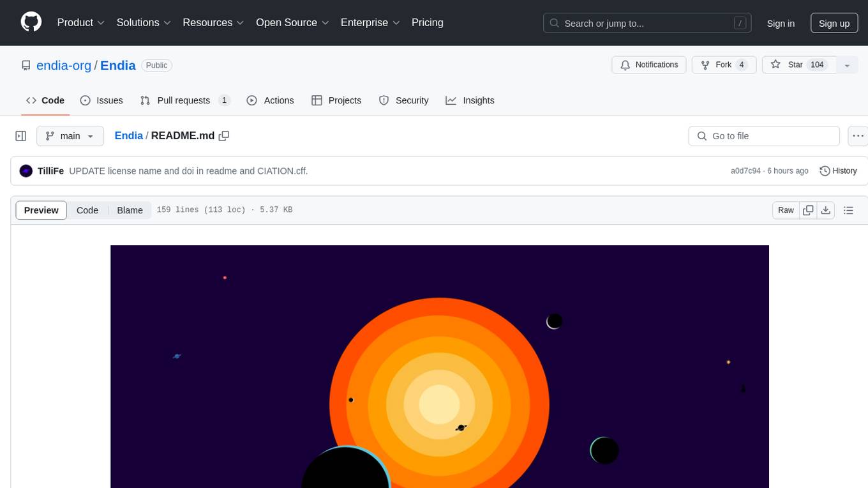Open the Security tab
Viewport: 868px width, 488px height.
point(403,100)
